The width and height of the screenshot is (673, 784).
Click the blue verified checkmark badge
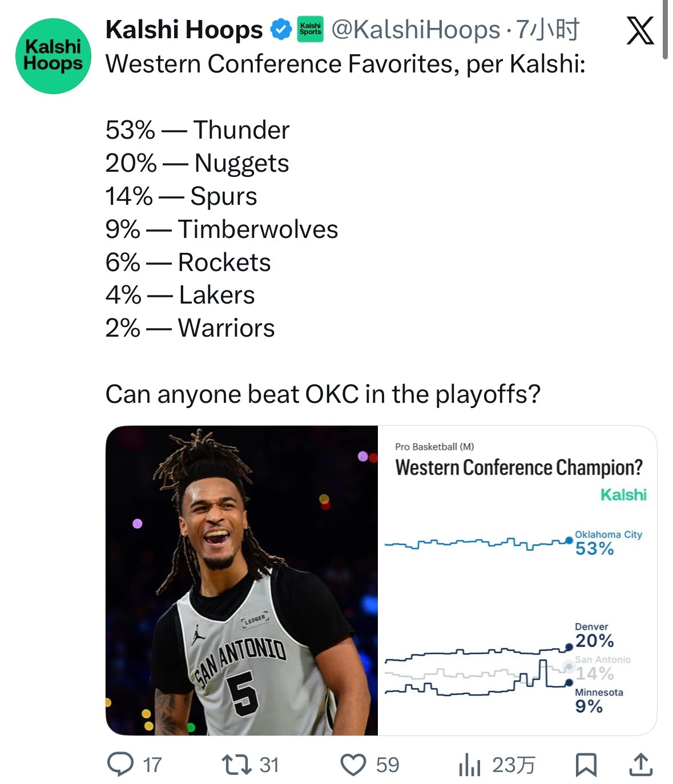point(280,30)
